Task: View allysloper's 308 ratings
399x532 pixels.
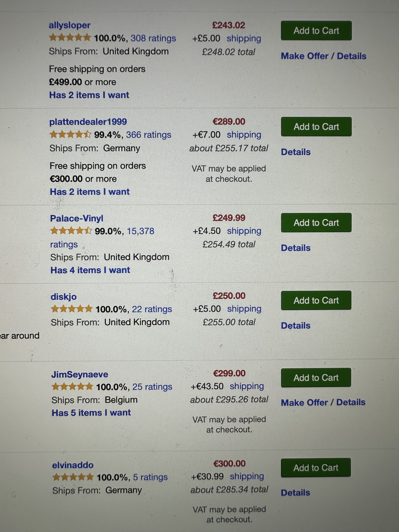Action: [x=153, y=38]
